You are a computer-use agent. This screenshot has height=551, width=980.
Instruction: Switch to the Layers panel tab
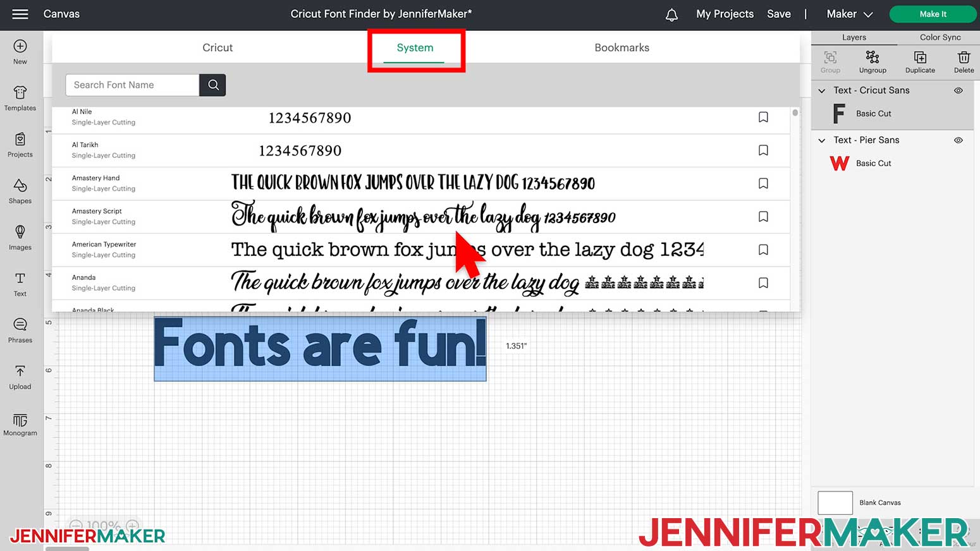point(854,37)
